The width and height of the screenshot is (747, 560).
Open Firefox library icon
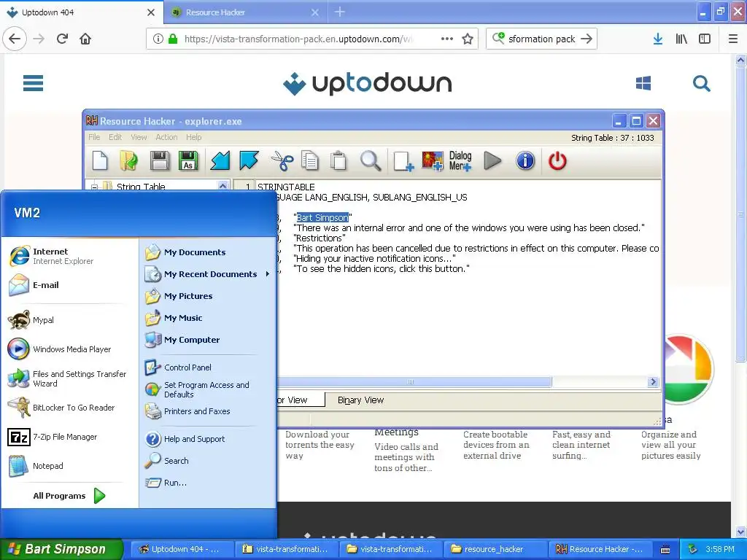click(681, 39)
